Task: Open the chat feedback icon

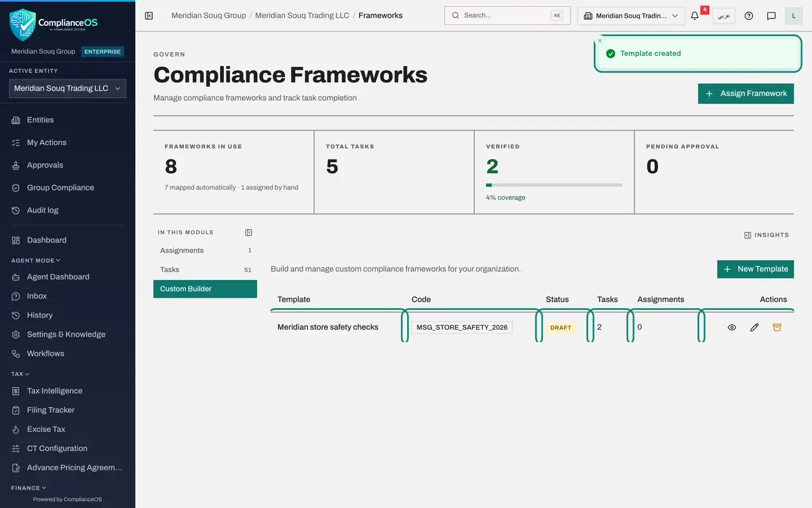Action: 771,16
